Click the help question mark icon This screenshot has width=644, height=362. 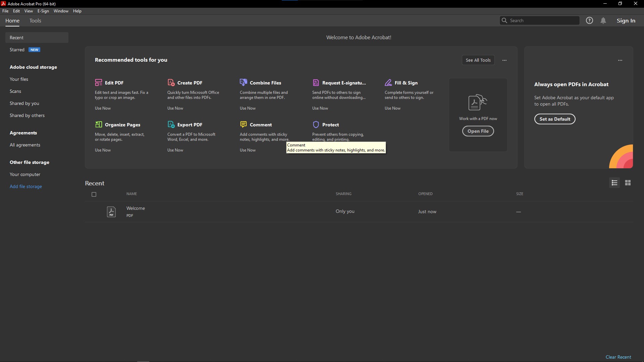coord(589,20)
